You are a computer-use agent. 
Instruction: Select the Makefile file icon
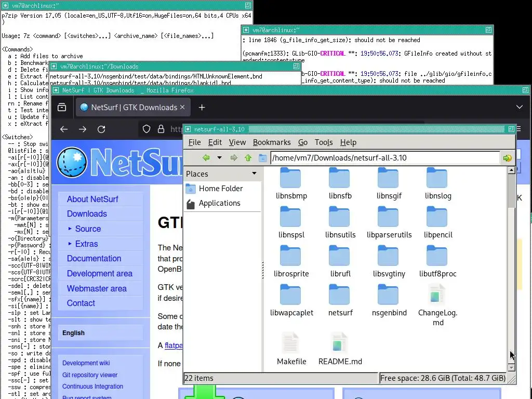pyautogui.click(x=290, y=343)
